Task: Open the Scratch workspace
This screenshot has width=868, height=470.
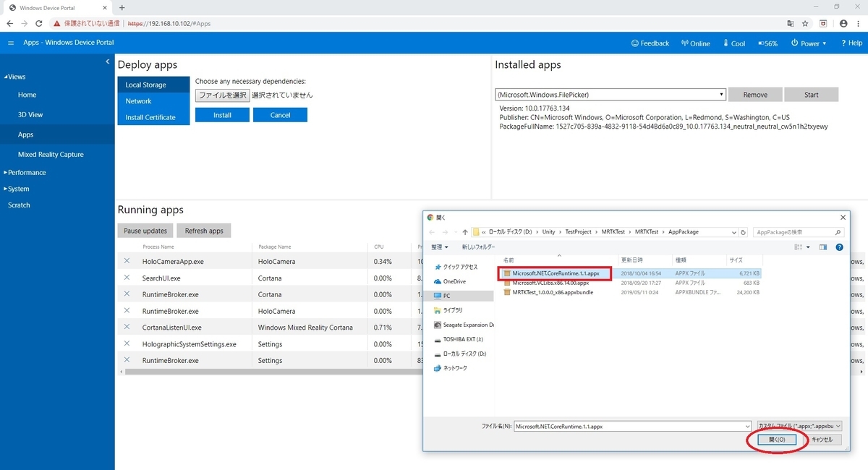Action: coord(19,205)
